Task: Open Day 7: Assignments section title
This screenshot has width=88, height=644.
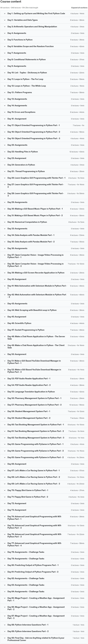Action: click(17, 53)
